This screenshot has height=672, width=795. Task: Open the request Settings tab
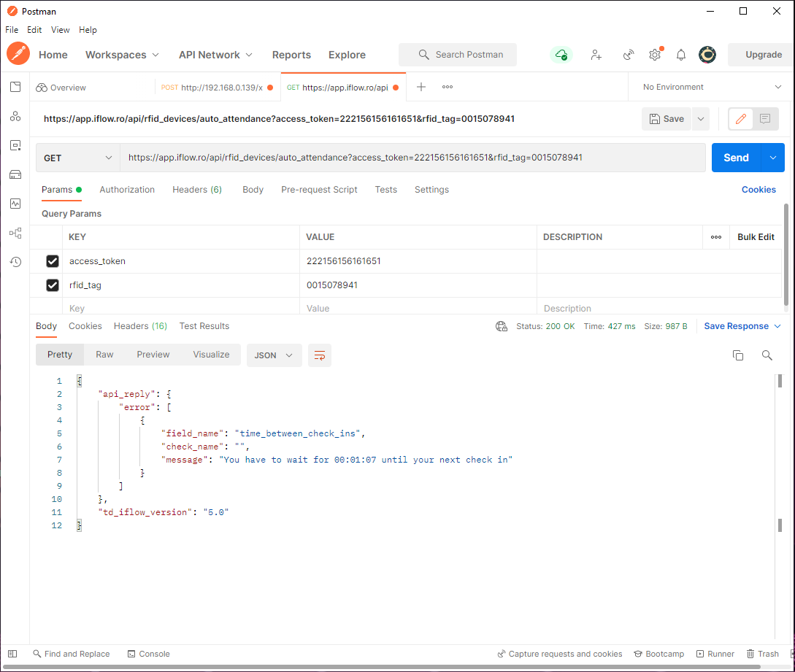click(431, 190)
